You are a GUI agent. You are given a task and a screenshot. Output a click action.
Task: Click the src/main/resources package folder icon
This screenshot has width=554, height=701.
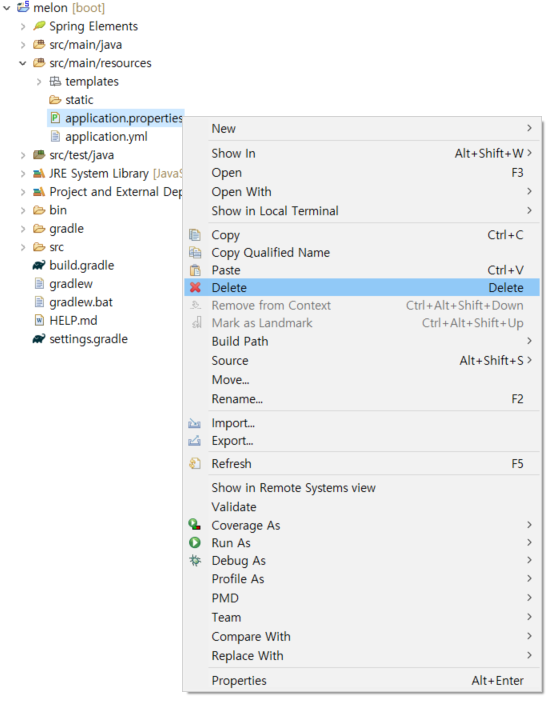[39, 63]
